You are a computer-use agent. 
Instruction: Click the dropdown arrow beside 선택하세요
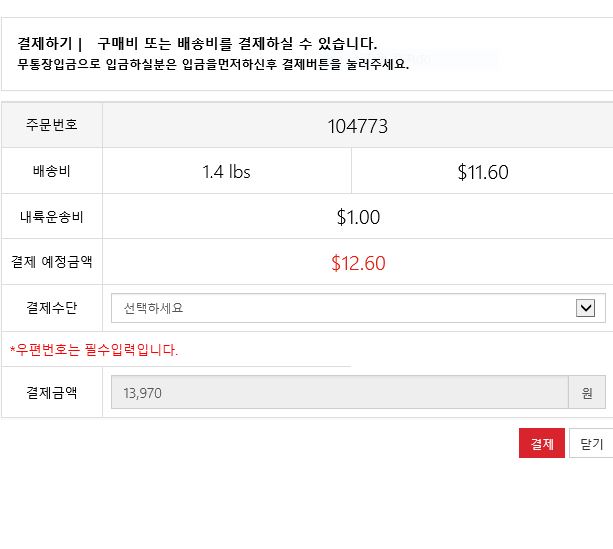586,308
